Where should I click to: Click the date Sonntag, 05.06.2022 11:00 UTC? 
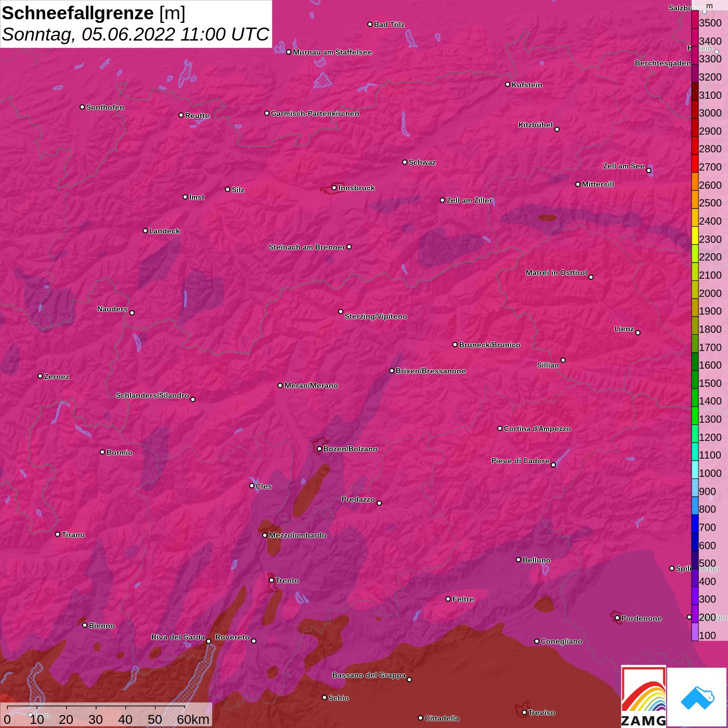pos(136,34)
